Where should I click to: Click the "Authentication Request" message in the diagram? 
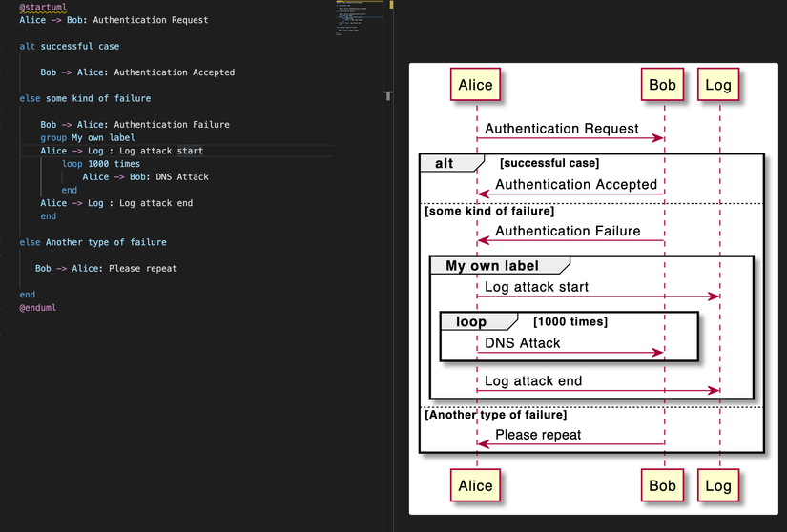(562, 129)
